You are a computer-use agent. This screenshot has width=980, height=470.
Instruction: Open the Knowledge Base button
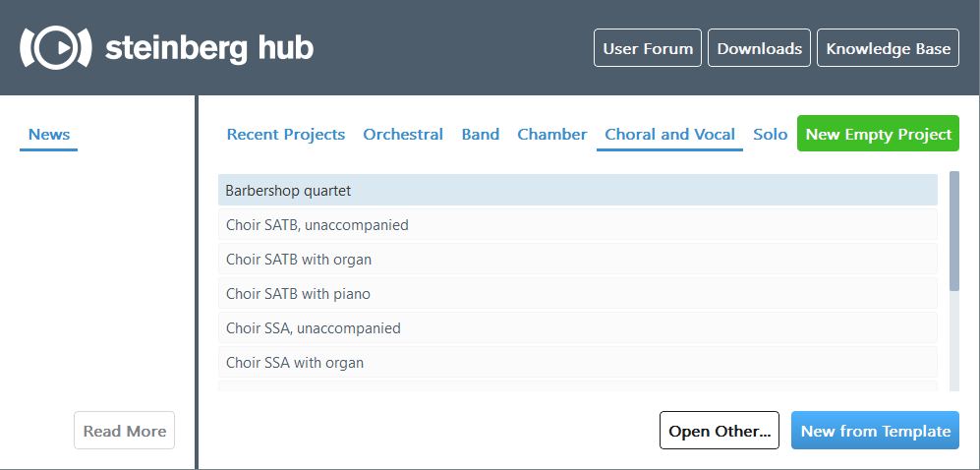tap(889, 48)
